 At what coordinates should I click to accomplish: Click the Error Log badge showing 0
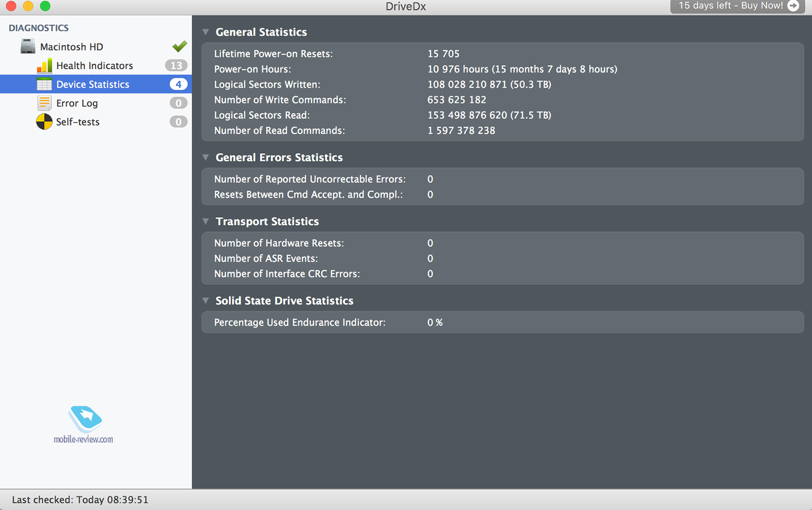tap(178, 103)
